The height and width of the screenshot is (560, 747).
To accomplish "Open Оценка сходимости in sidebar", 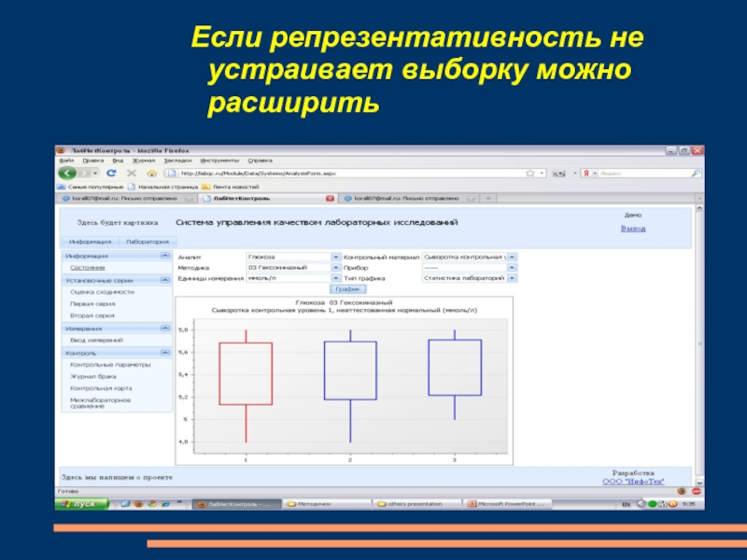I will pyautogui.click(x=102, y=292).
